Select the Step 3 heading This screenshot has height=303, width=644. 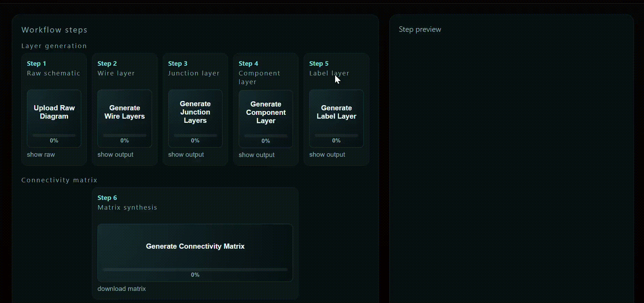click(x=178, y=64)
